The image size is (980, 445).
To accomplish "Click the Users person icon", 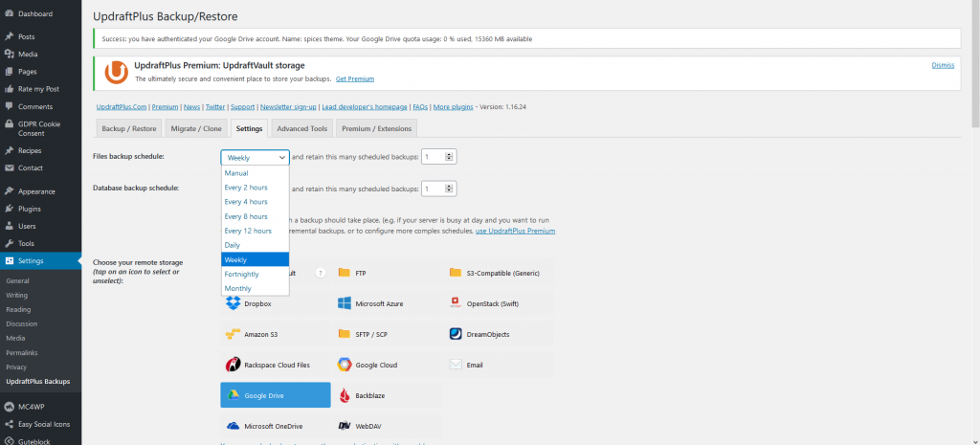I will (9, 226).
